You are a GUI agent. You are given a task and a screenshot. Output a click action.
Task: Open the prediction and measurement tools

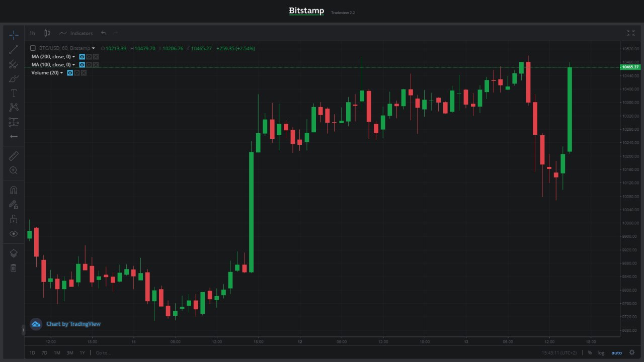(x=14, y=122)
